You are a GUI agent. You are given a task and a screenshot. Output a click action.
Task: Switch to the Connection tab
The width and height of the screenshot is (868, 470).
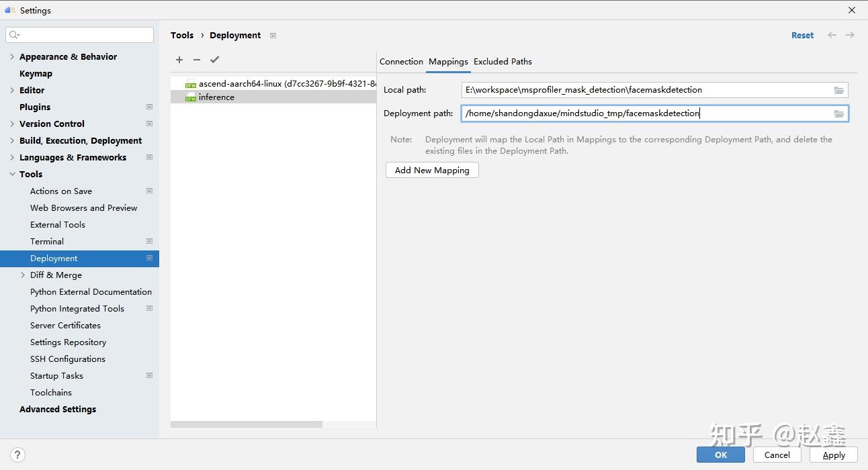tap(401, 61)
